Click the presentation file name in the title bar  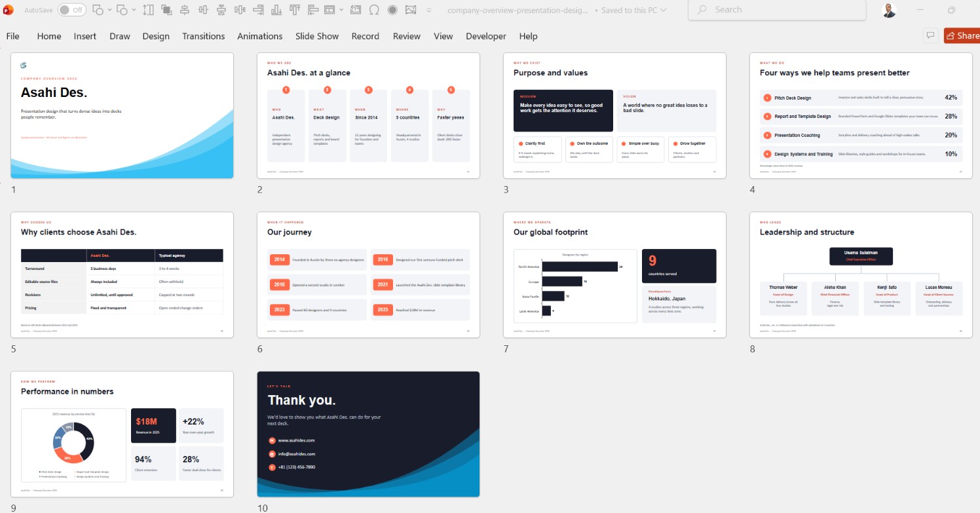[518, 10]
